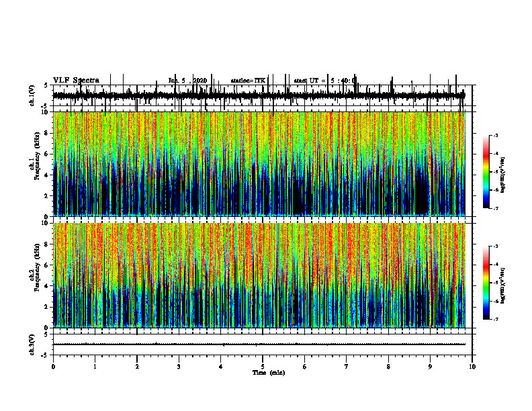Click the ch.1 spectrogram panel
Image resolution: width=532 pixels, height=411 pixels.
pos(259,164)
